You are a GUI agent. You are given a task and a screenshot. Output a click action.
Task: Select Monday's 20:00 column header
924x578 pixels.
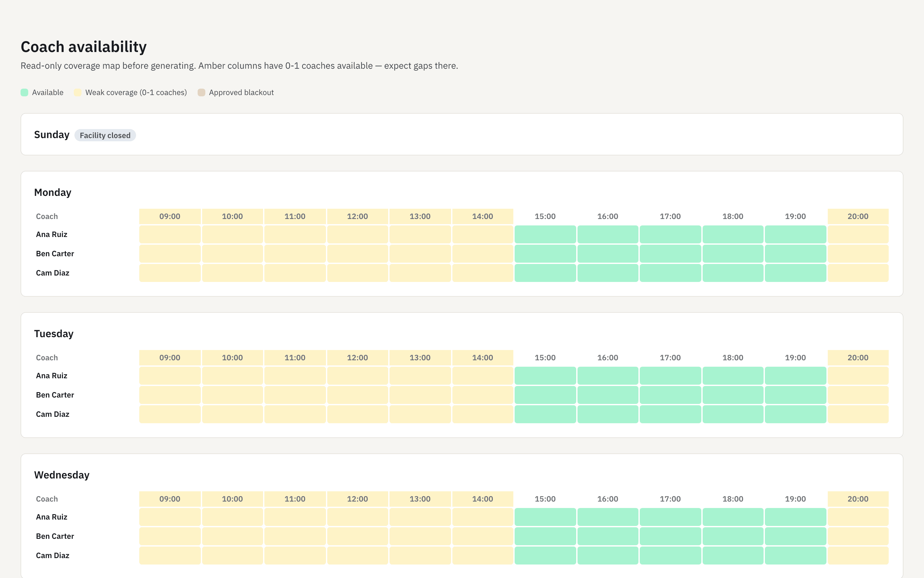coord(858,216)
